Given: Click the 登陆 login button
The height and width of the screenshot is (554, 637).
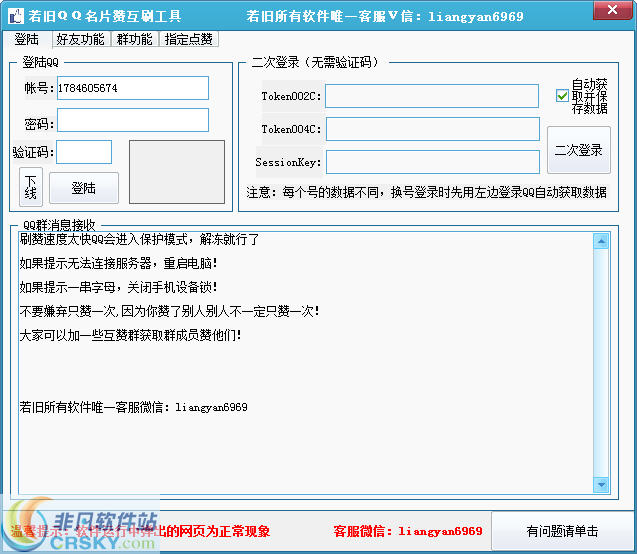Looking at the screenshot, I should pos(84,188).
